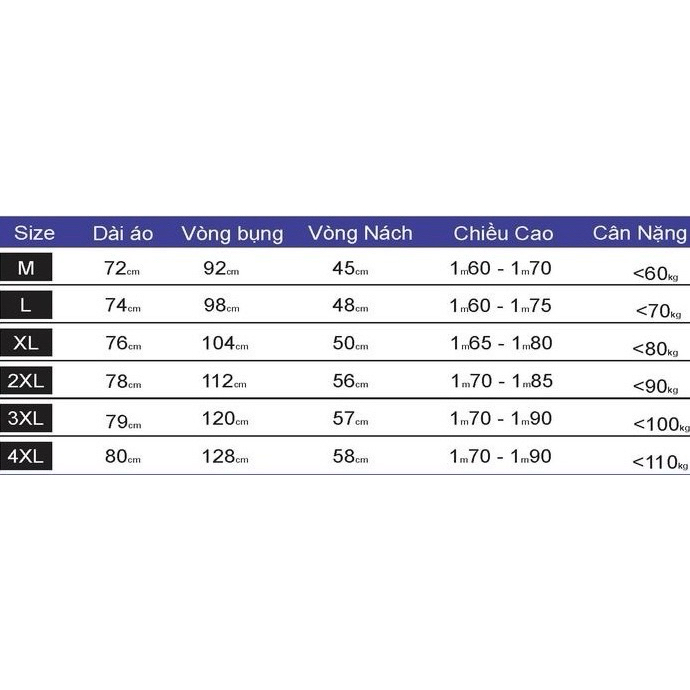Select the XL size label
The image size is (690, 690).
(x=26, y=343)
